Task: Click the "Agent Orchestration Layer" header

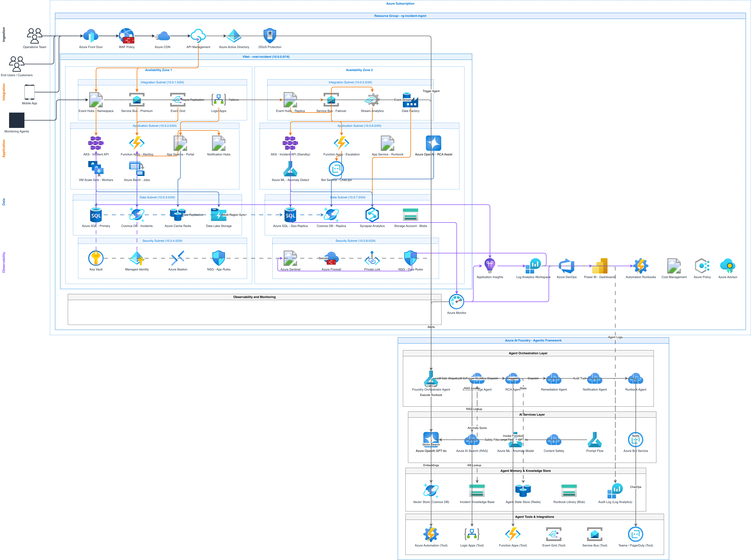Action: pos(528,353)
